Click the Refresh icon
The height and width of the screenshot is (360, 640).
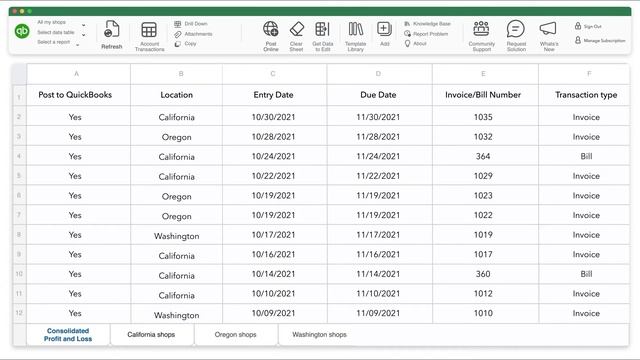coord(111,29)
